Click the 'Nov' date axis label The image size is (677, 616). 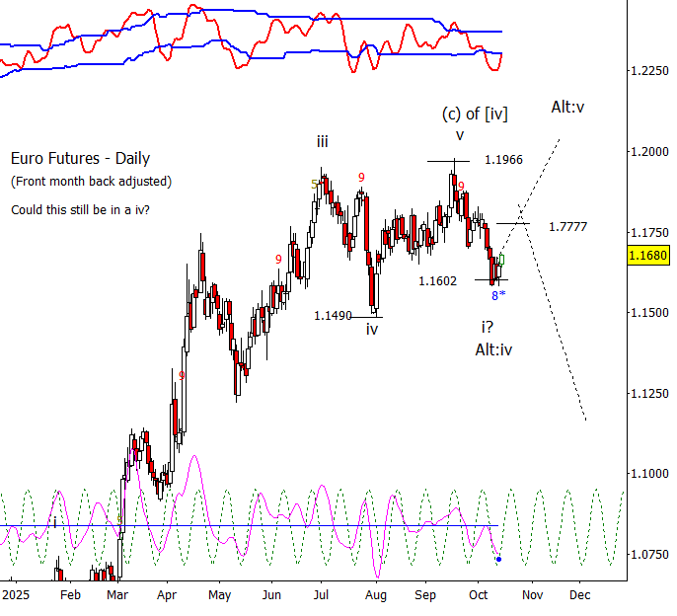pyautogui.click(x=532, y=595)
